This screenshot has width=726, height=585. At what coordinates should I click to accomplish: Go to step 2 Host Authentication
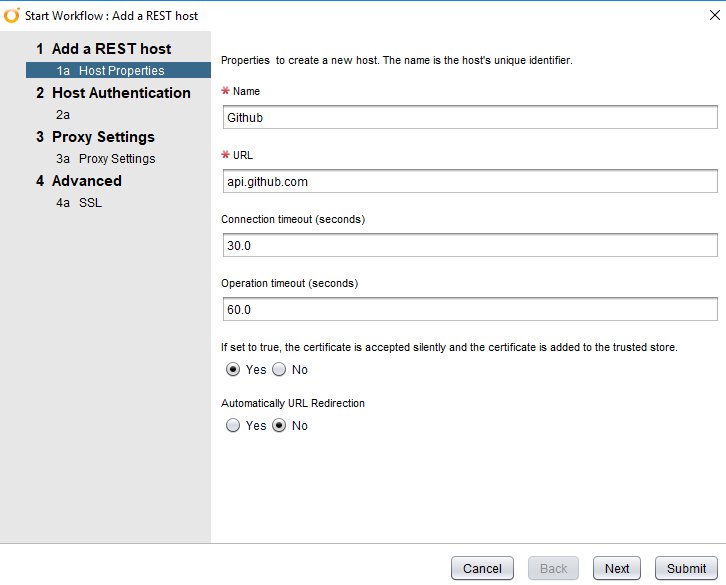point(113,93)
